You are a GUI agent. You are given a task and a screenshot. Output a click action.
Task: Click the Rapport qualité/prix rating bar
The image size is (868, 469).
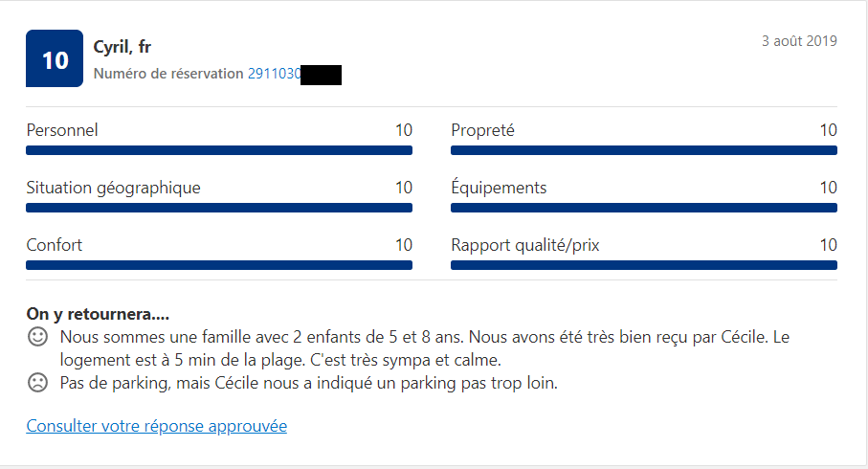(x=643, y=265)
